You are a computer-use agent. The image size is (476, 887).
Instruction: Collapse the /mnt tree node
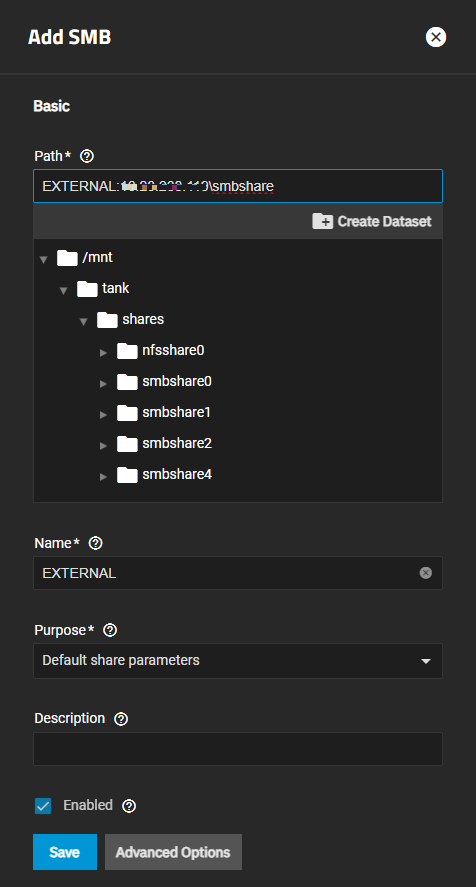point(44,260)
